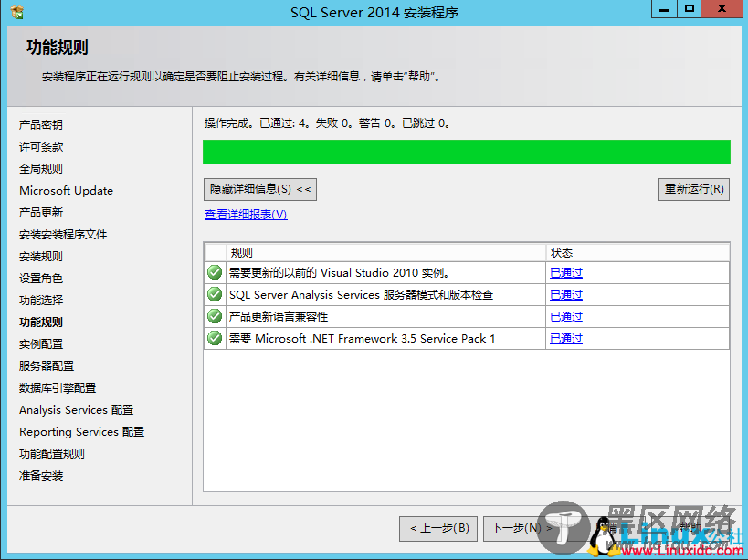
Task: Select 安装规则 step in sidebar
Action: point(41,256)
